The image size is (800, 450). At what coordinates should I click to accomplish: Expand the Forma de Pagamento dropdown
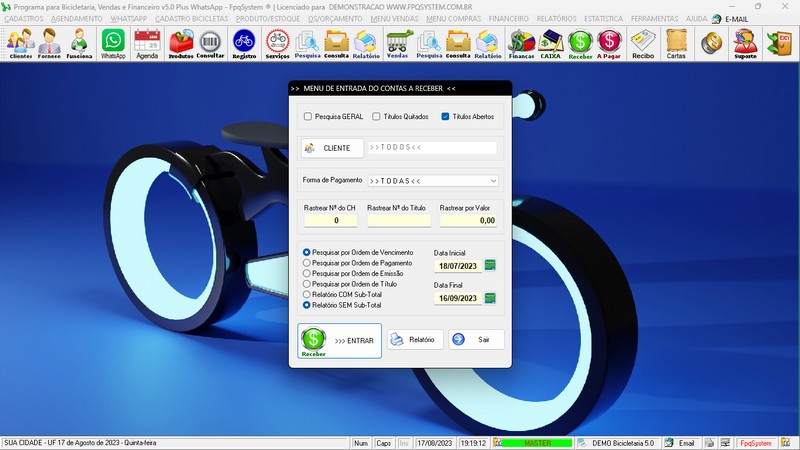pos(493,181)
